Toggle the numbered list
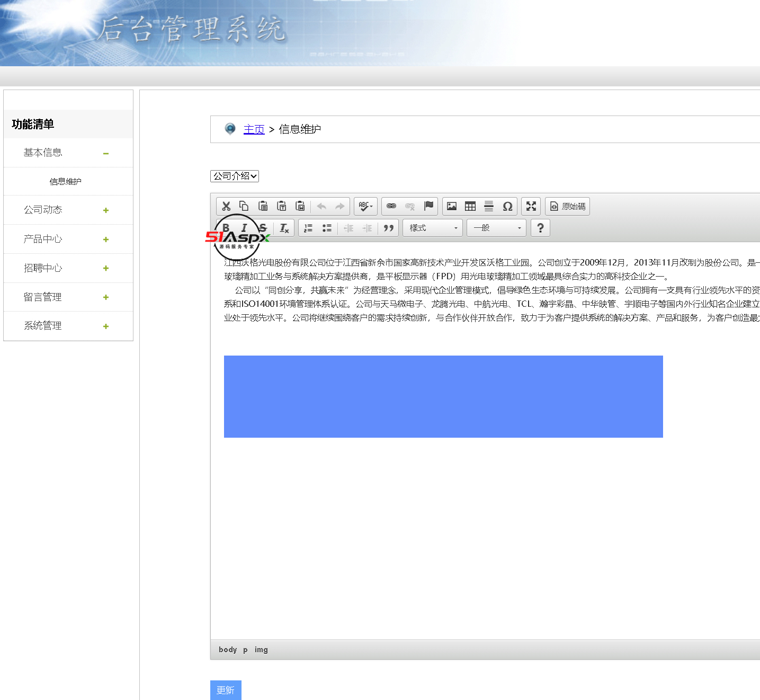760x700 pixels. pyautogui.click(x=308, y=228)
